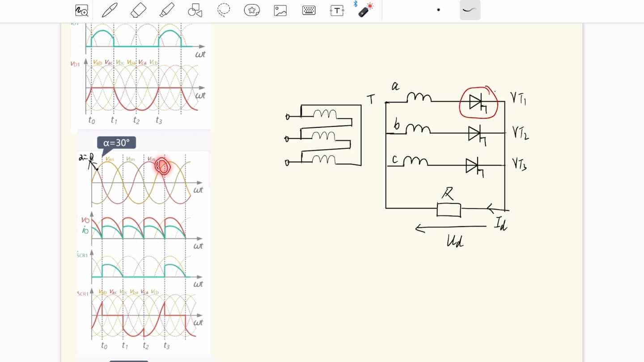
Task: Choose the trailing line laser pointer style
Action: click(x=470, y=10)
